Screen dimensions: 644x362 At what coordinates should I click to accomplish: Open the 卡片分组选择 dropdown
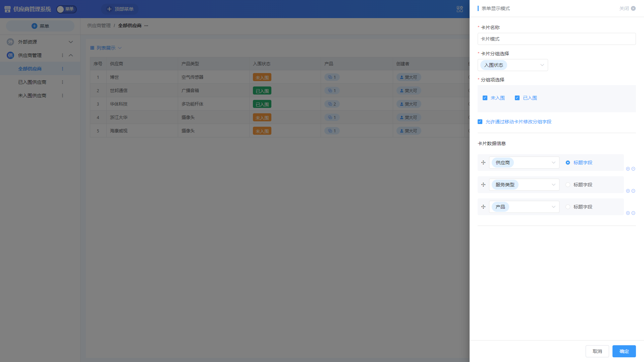[x=513, y=65]
